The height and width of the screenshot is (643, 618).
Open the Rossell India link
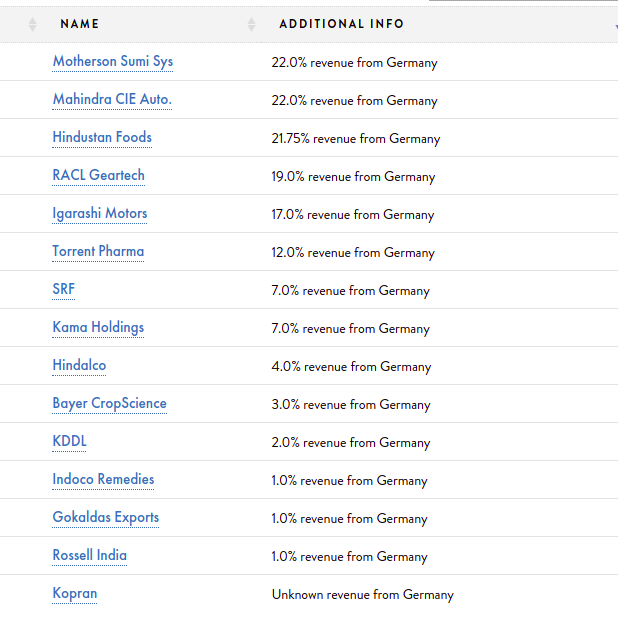pos(90,556)
